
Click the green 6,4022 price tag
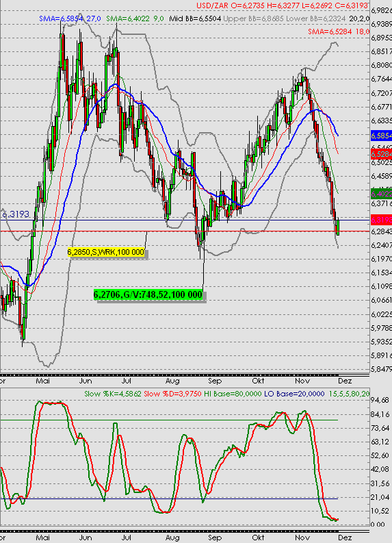[x=381, y=194]
